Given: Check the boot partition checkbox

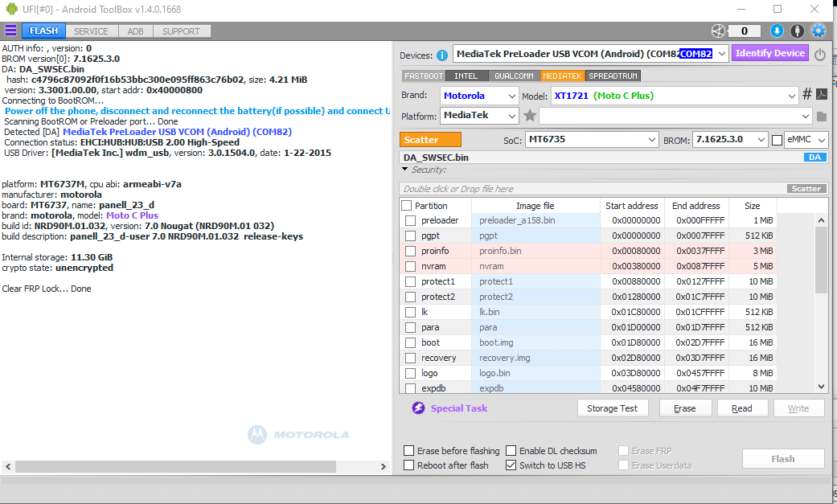Looking at the screenshot, I should tap(411, 342).
